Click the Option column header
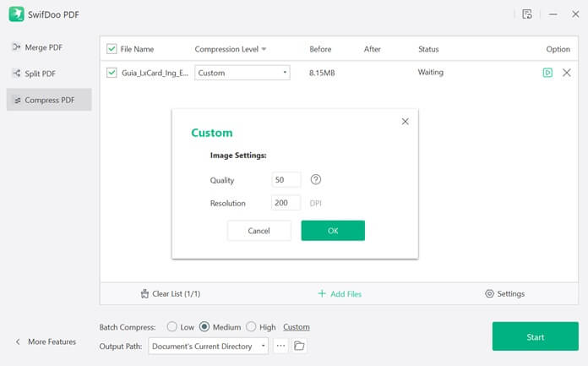Viewport: 588px width, 366px height. click(x=558, y=49)
